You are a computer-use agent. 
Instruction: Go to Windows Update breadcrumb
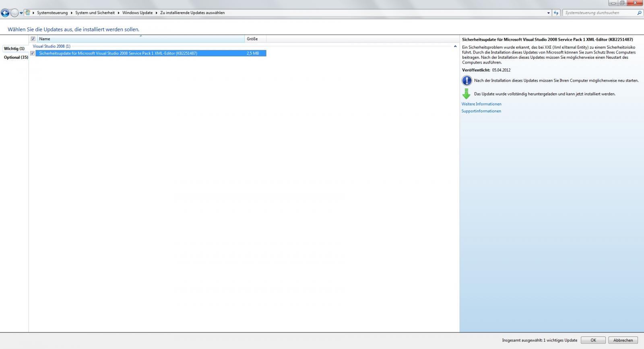click(x=138, y=13)
